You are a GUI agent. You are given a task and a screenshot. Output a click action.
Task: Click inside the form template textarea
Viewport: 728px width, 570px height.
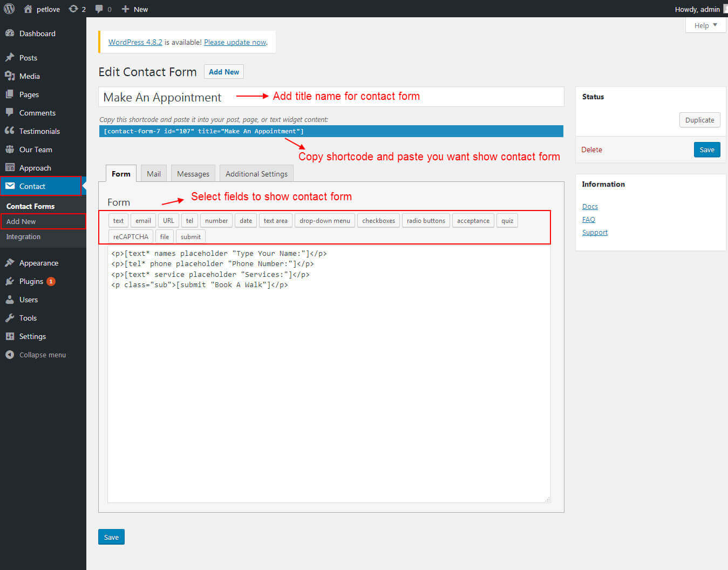click(329, 374)
